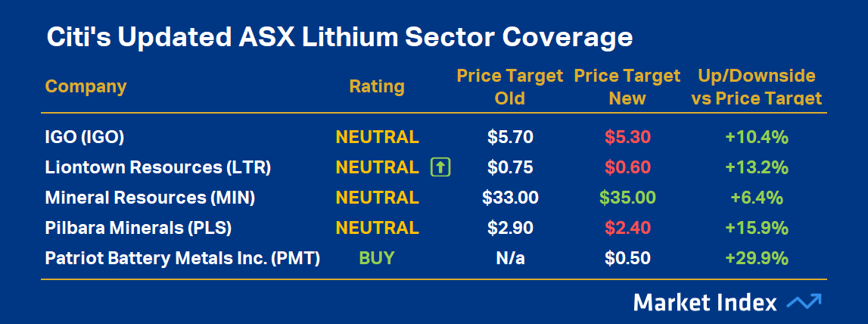Viewport: 868px width, 324px height.
Task: Click the +29.9% upside value
Action: (756, 258)
